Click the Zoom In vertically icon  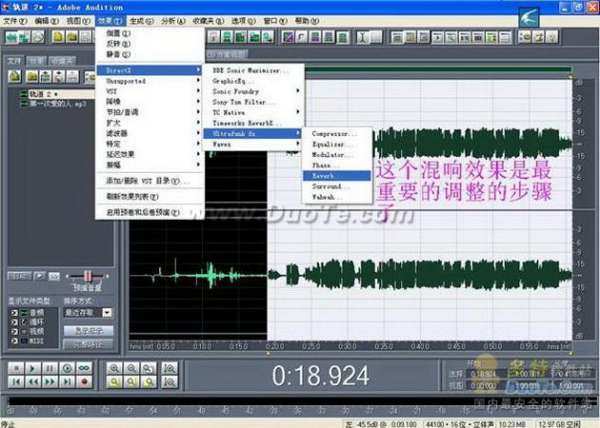click(x=169, y=368)
